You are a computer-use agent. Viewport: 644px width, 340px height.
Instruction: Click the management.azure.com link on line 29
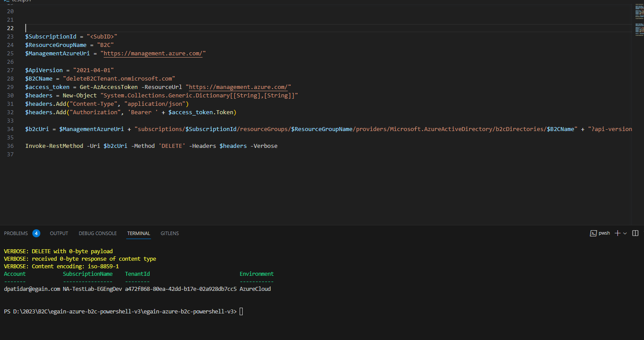pos(238,87)
